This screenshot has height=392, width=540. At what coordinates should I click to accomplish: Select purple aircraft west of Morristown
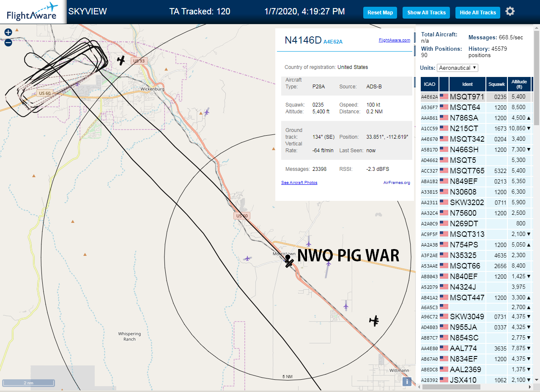(247, 258)
